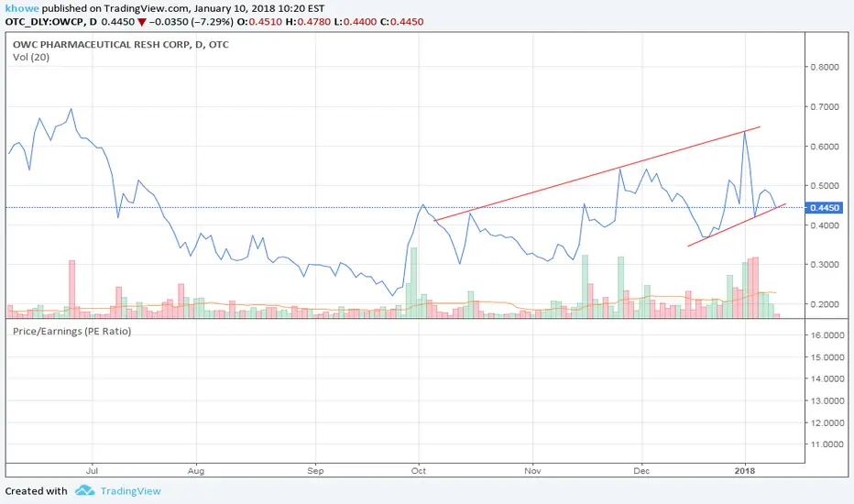Open the TradingView link in footer
854x504 pixels.
pyautogui.click(x=131, y=491)
